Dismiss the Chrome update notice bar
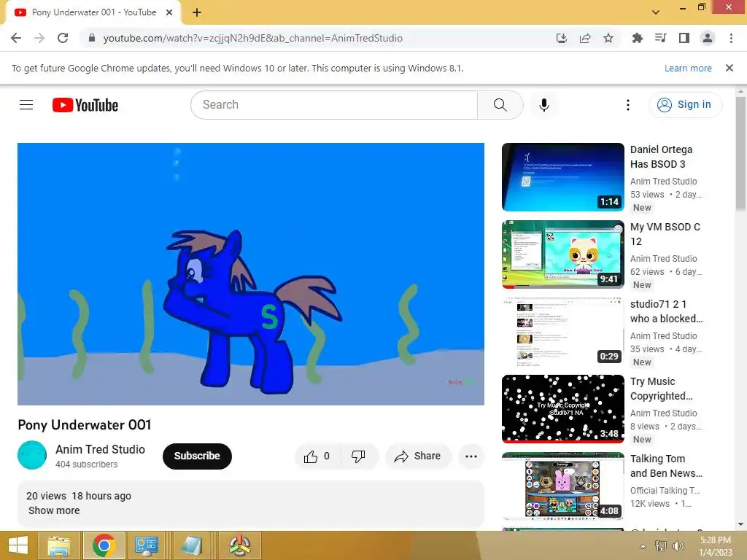Viewport: 747px width, 560px height. [729, 68]
